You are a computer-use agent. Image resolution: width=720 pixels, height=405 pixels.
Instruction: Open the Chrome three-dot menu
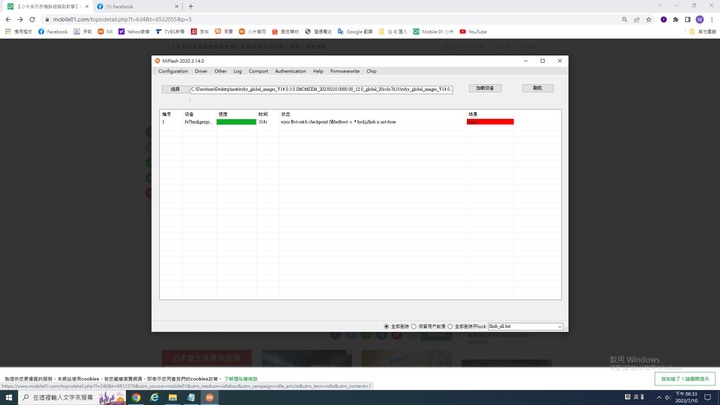[712, 19]
